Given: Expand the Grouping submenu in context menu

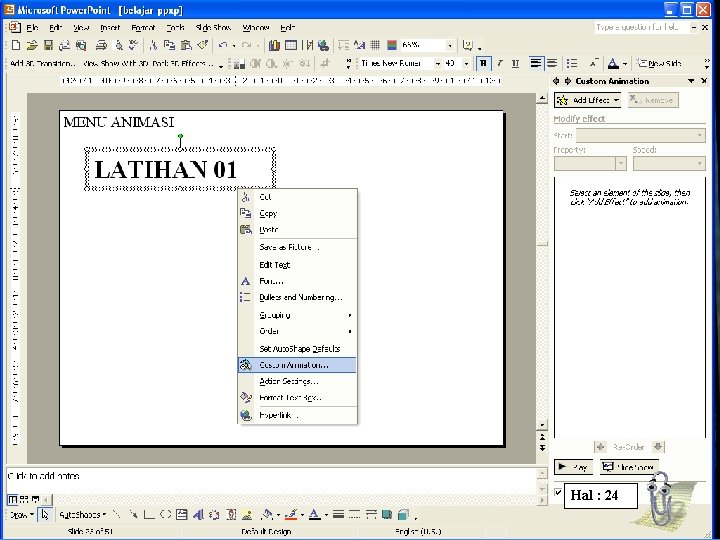Looking at the screenshot, I should [x=297, y=315].
